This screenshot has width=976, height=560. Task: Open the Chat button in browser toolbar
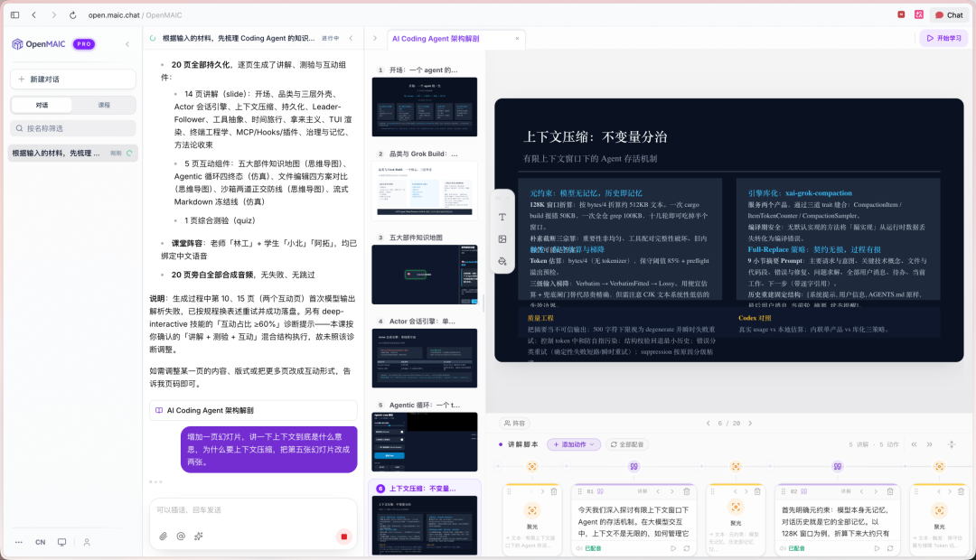click(949, 15)
